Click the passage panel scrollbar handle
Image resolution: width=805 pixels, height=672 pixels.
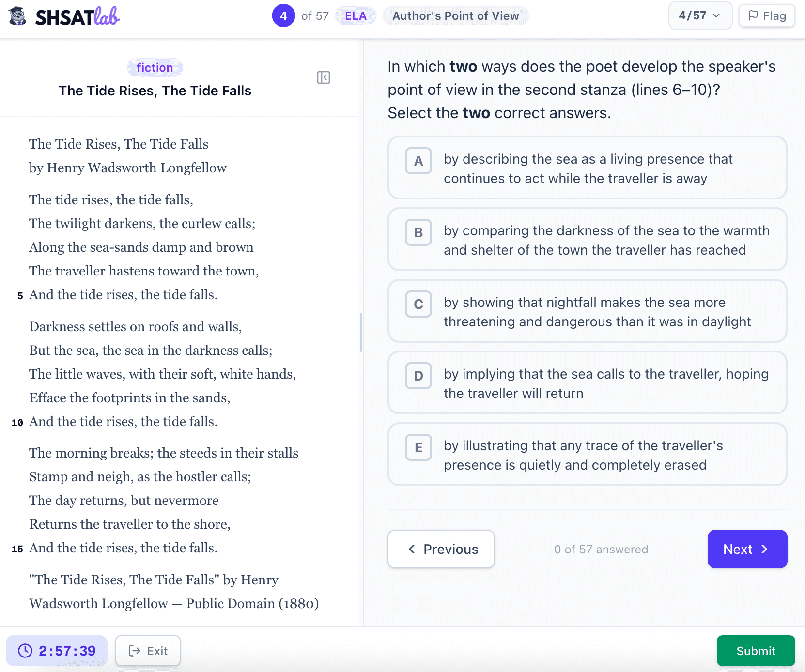(x=360, y=333)
